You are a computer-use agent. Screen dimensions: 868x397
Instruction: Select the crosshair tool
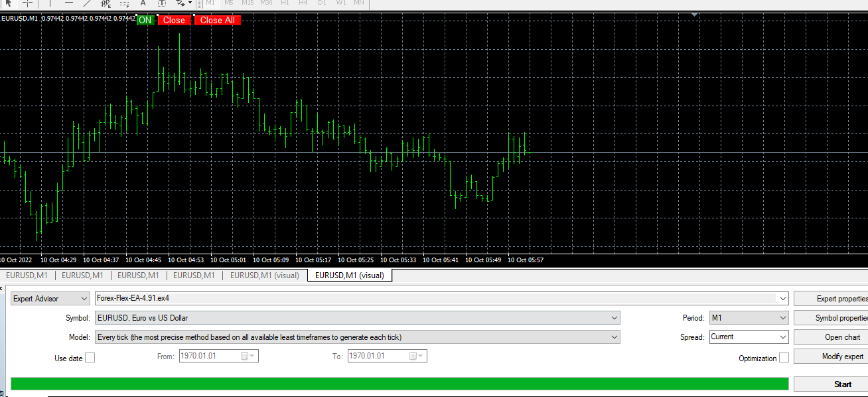[x=28, y=3]
